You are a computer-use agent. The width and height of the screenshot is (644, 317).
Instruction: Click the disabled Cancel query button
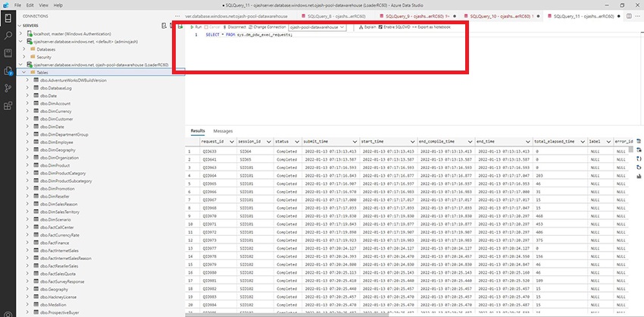click(x=212, y=27)
